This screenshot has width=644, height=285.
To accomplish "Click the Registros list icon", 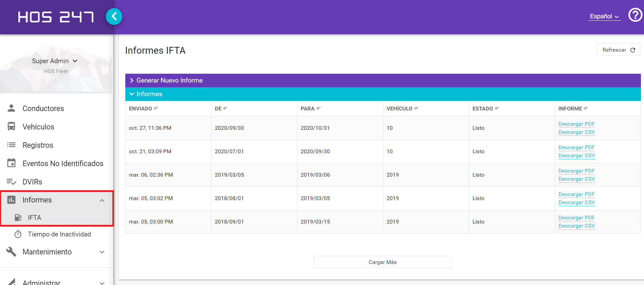I will pyautogui.click(x=12, y=145).
